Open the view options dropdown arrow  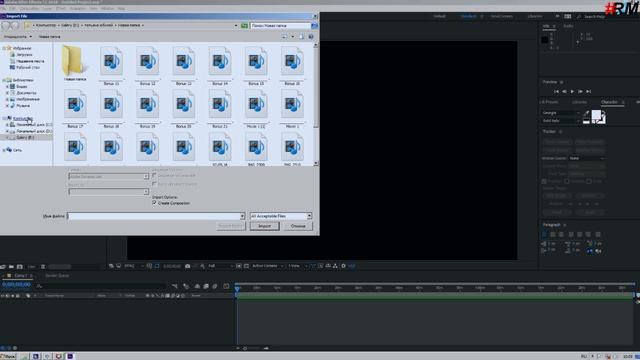tap(292, 37)
